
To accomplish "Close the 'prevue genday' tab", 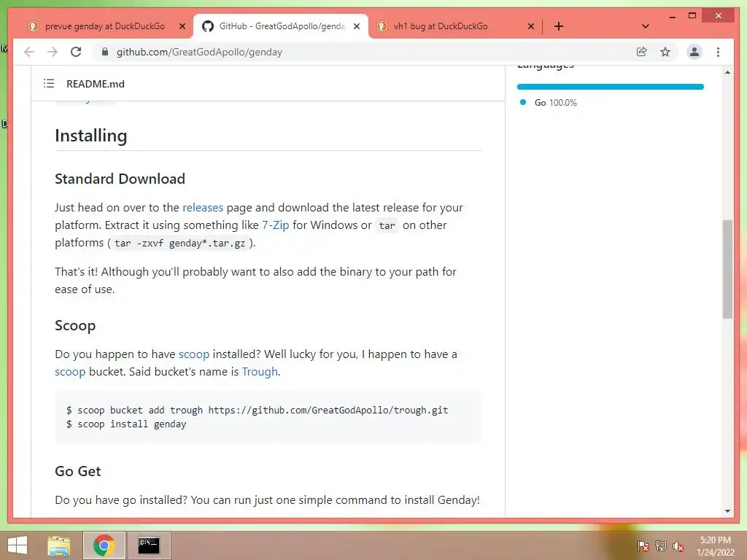I will tap(182, 27).
